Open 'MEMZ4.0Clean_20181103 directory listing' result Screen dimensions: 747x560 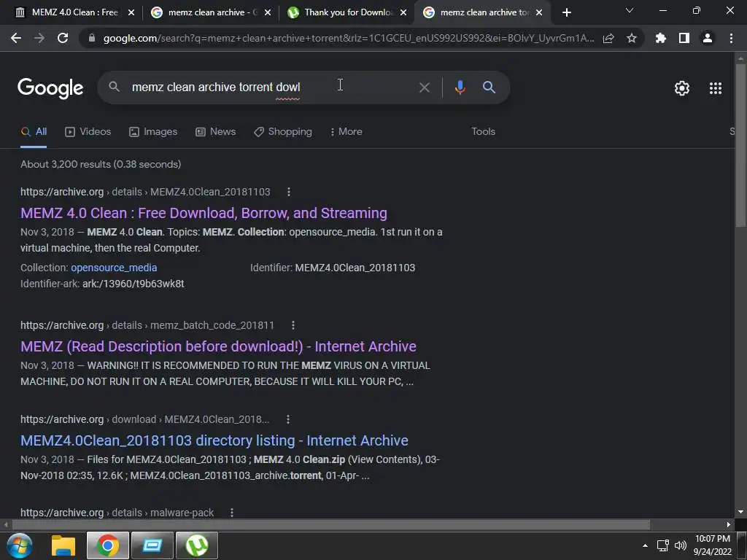[214, 440]
